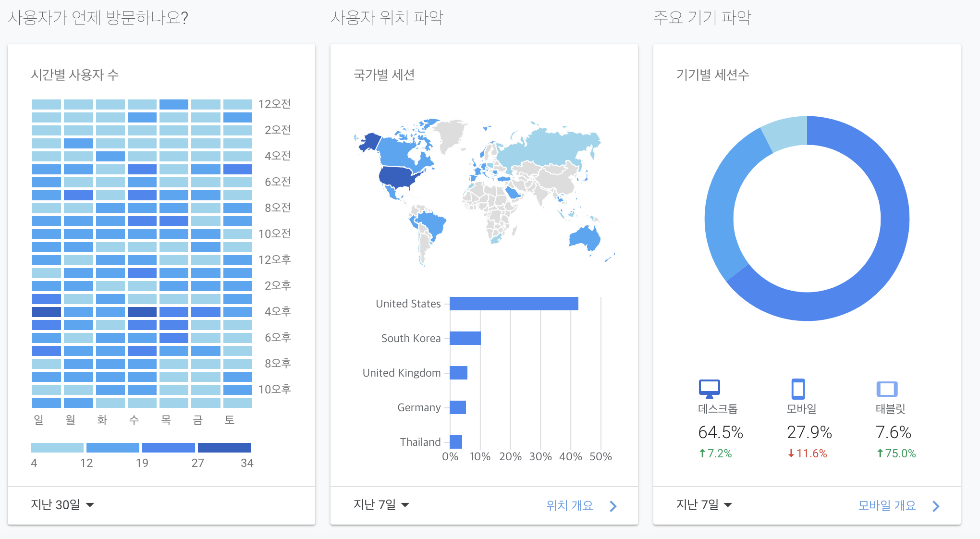Click the red down arrow beside 11.6%
Image resolution: width=980 pixels, height=539 pixels.
click(x=791, y=453)
